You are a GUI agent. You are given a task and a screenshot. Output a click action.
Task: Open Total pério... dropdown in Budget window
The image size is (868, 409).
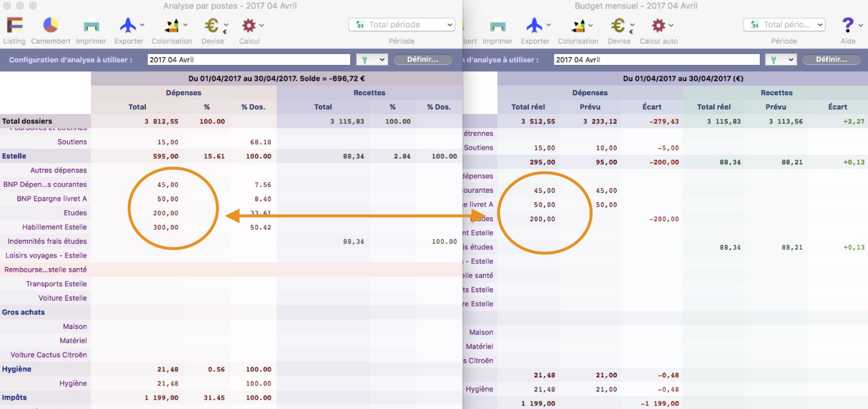pyautogui.click(x=784, y=25)
